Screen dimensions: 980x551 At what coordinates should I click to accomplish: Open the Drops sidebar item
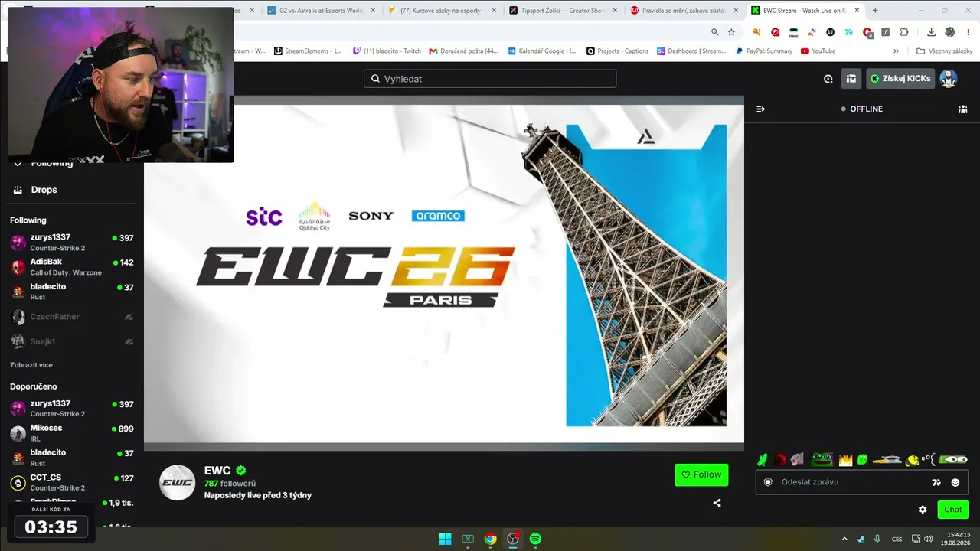click(44, 190)
